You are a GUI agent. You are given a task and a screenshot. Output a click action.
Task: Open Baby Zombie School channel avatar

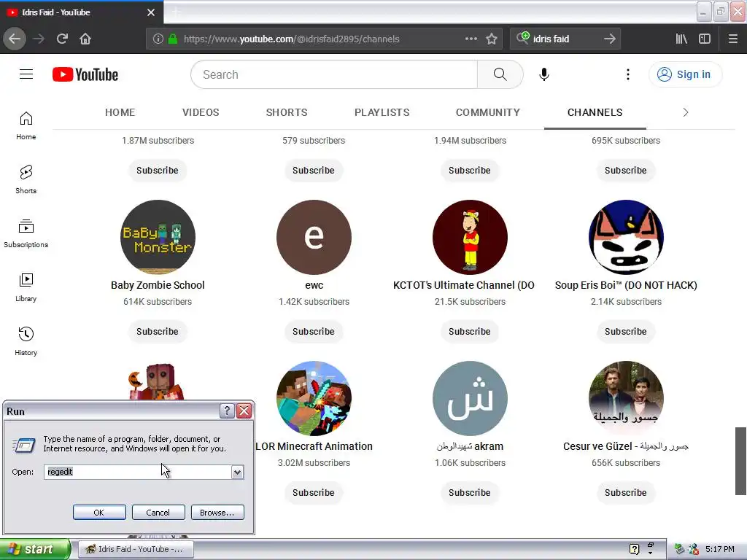pos(158,237)
